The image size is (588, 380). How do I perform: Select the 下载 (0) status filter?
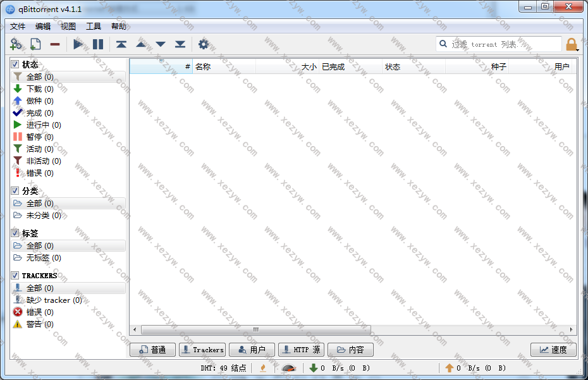39,89
